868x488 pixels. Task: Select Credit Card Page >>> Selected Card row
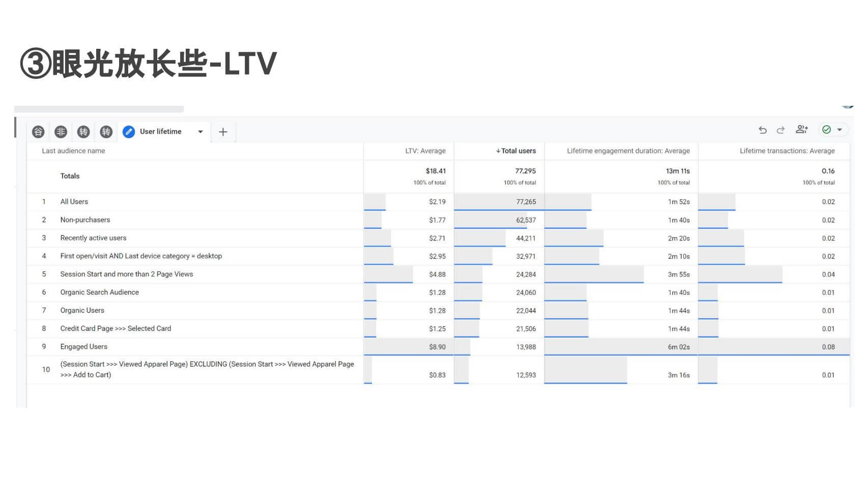click(115, 328)
